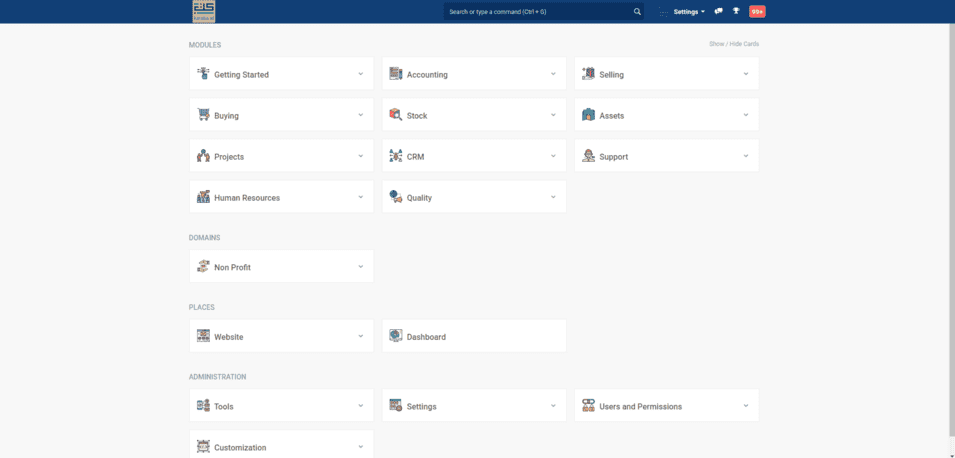Expand the Projects card chevron

point(361,156)
